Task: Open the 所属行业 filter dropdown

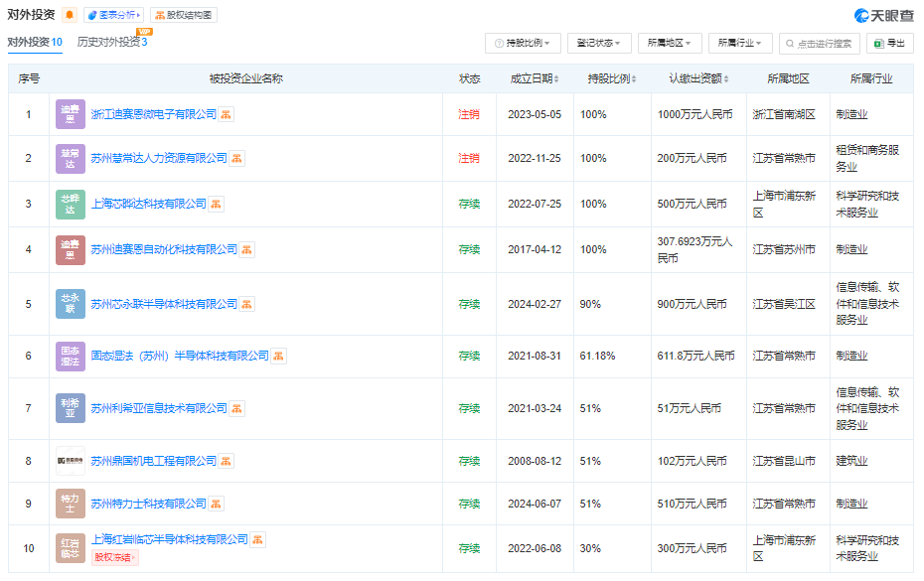Action: coord(740,44)
